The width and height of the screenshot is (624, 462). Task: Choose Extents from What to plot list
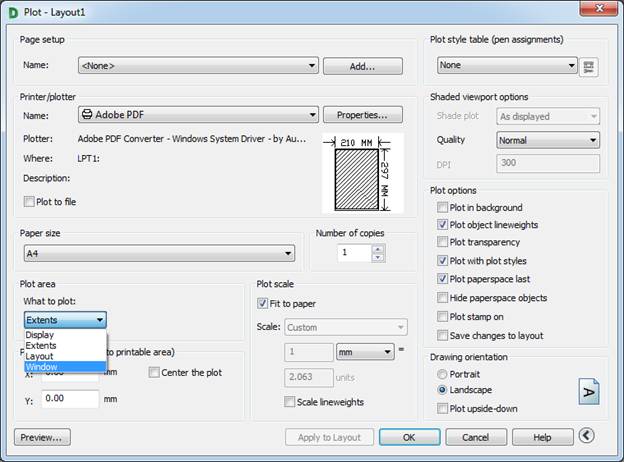[65, 345]
